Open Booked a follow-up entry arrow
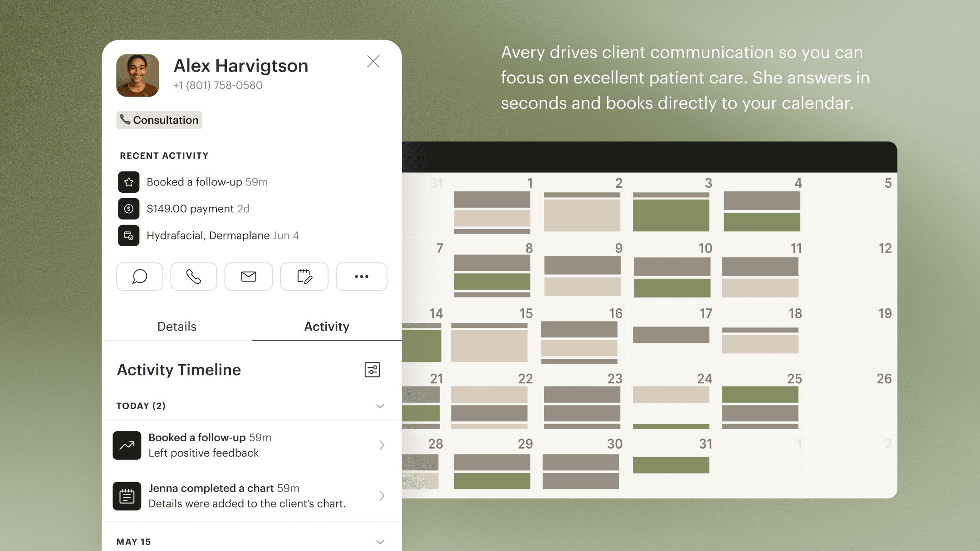The width and height of the screenshot is (980, 551). tap(382, 445)
